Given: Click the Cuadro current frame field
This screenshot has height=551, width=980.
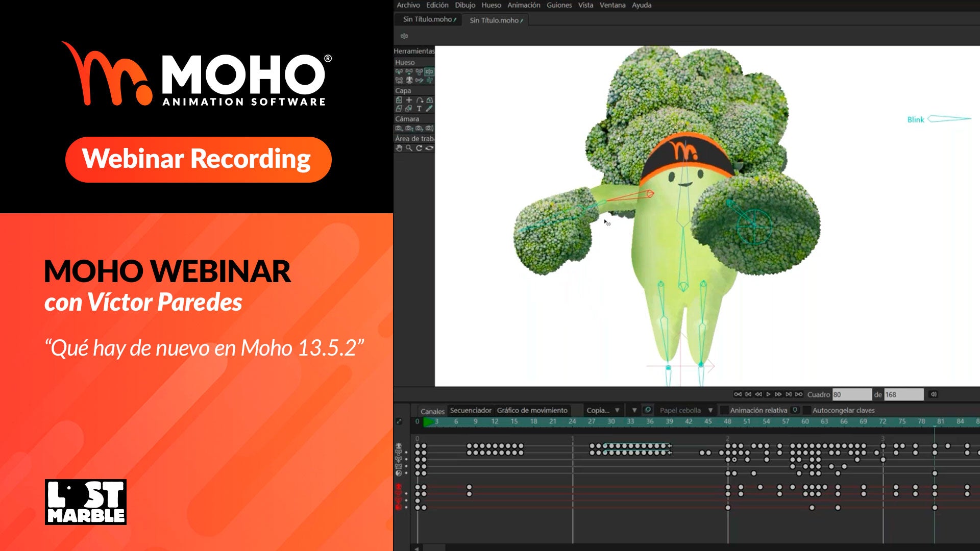Looking at the screenshot, I should click(851, 394).
